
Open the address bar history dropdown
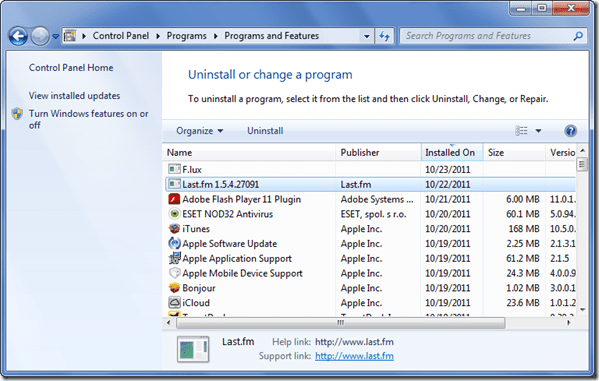click(366, 36)
